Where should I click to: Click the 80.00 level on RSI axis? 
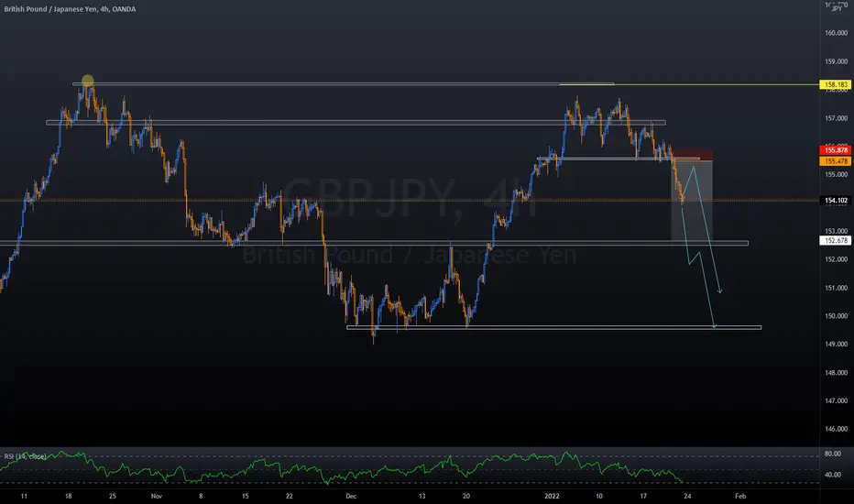(x=833, y=454)
